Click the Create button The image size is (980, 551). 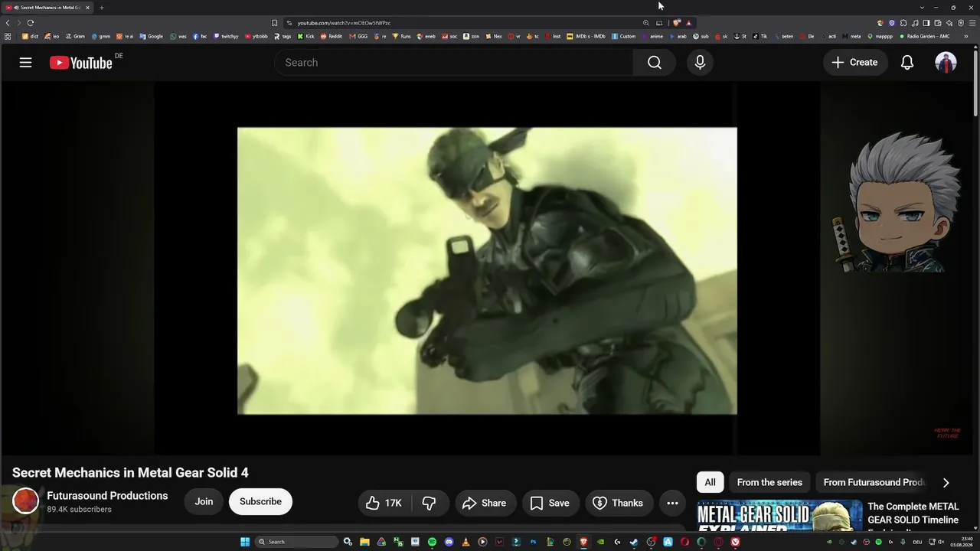(x=855, y=63)
